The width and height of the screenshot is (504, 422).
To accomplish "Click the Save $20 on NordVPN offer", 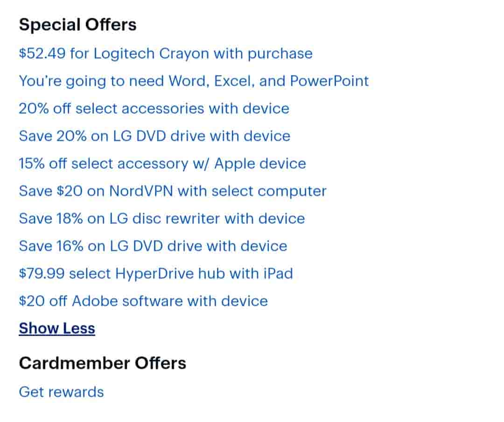I will point(173,191).
